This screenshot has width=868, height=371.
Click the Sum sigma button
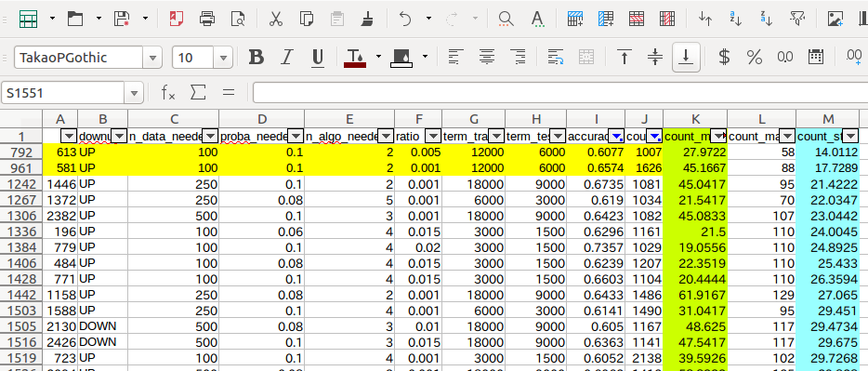pos(198,92)
